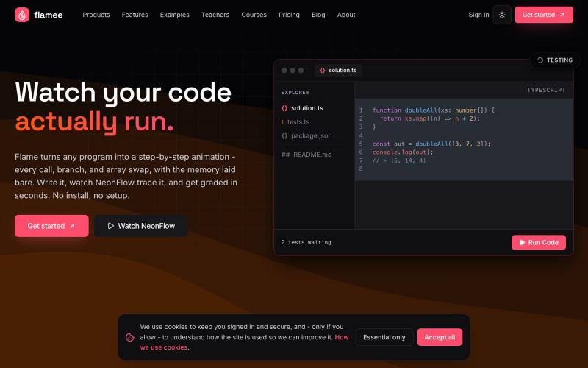Click the Accept all cookies button
The width and height of the screenshot is (588, 368).
(440, 337)
